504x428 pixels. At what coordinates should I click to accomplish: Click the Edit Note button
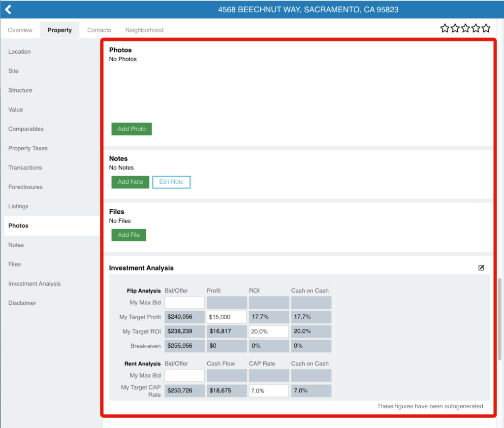171,182
